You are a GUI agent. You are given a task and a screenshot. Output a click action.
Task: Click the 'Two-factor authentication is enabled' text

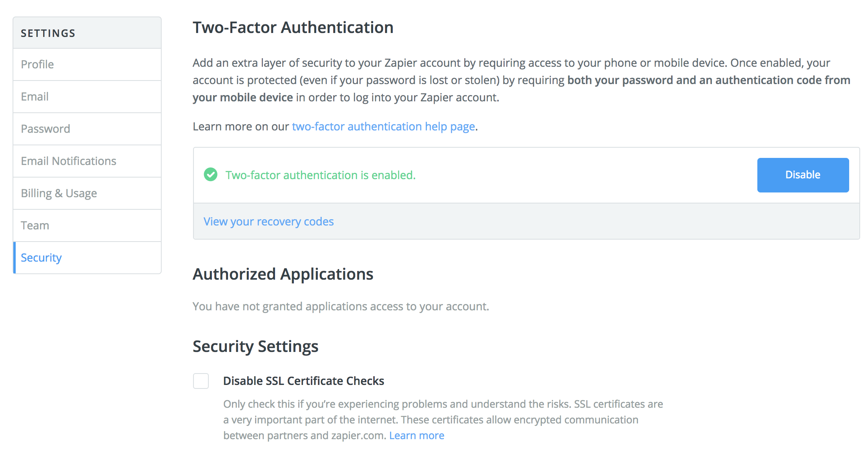(320, 175)
